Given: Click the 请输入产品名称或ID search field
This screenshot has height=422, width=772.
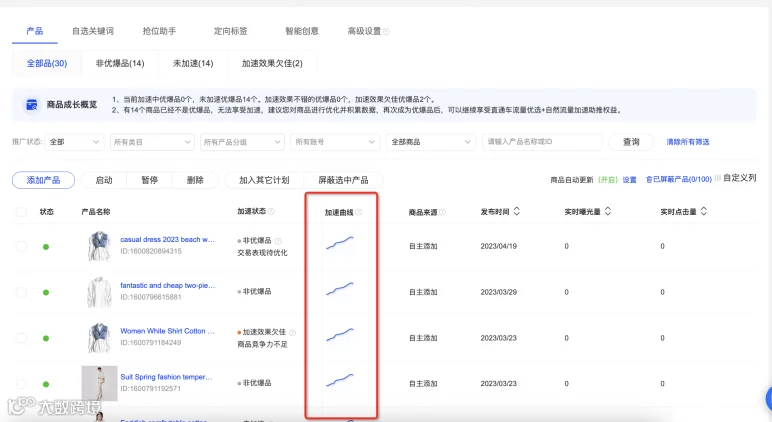Looking at the screenshot, I should pyautogui.click(x=542, y=142).
